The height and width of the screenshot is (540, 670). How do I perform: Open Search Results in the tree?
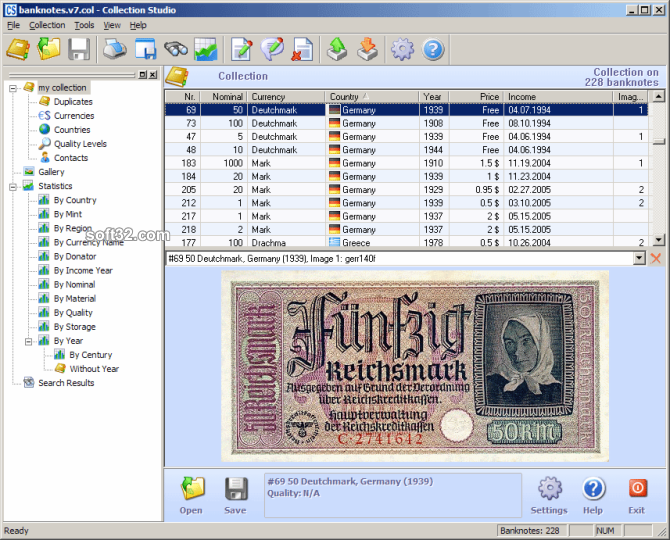tap(66, 383)
